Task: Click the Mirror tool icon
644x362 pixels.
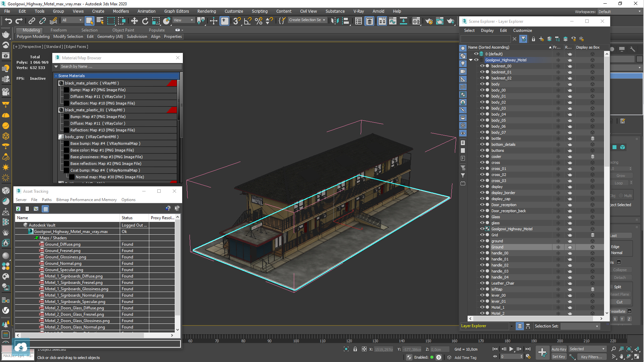Action: tap(334, 21)
